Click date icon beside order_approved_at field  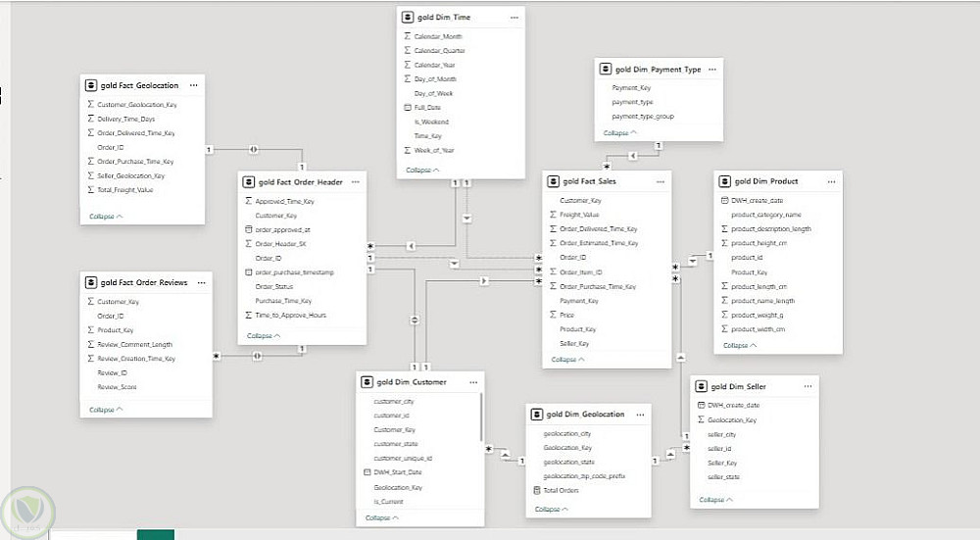[249, 229]
